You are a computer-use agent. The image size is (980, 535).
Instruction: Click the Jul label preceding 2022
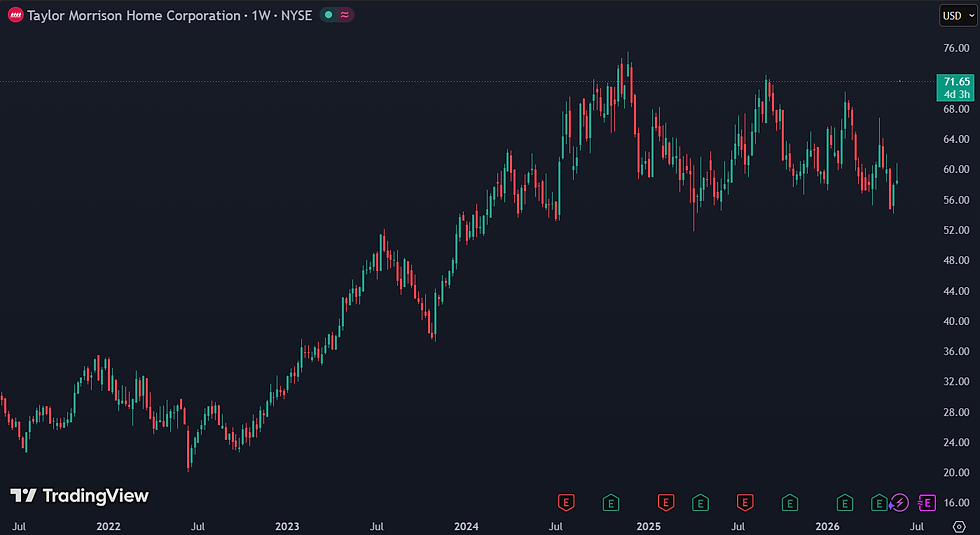coord(19,527)
